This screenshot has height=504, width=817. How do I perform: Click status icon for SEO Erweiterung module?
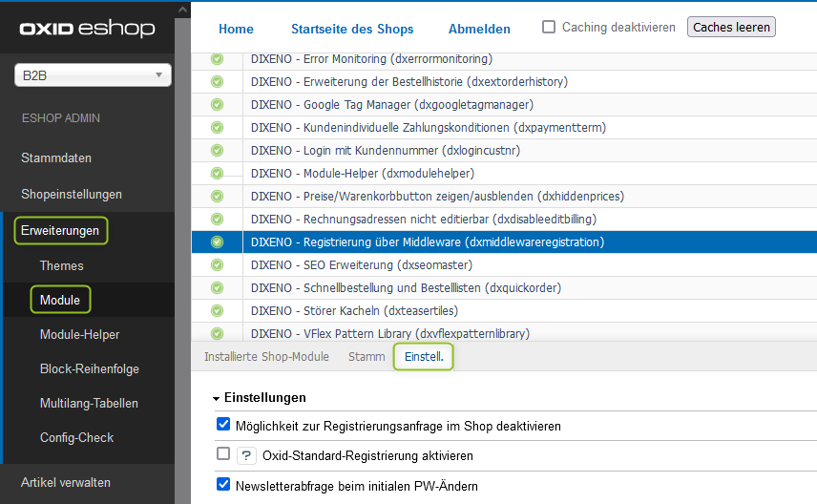click(218, 265)
